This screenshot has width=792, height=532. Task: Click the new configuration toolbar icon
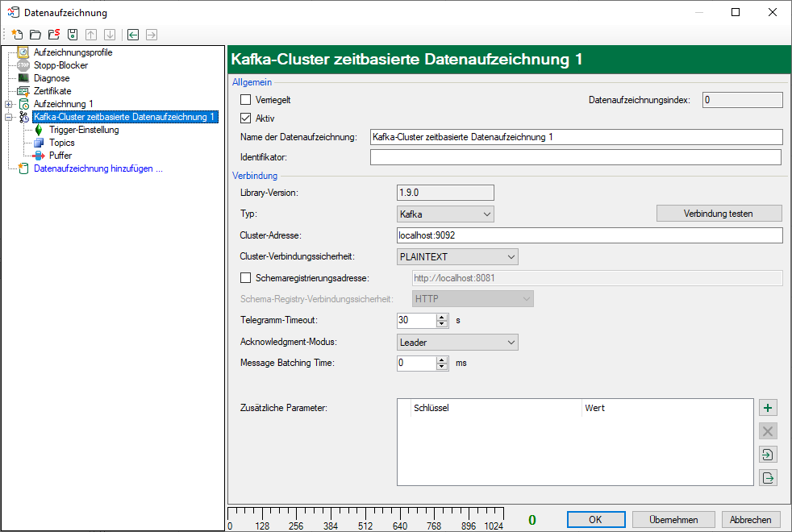[17, 35]
